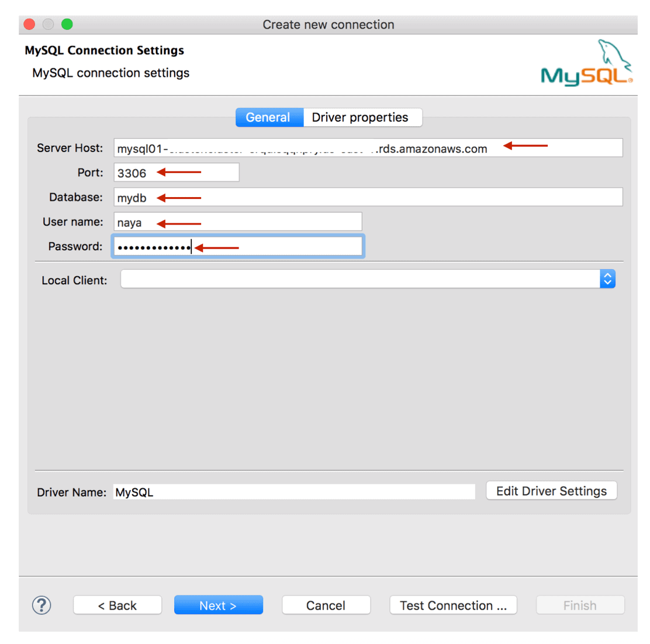This screenshot has width=650, height=644.
Task: Select the General tab
Action: coord(268,118)
